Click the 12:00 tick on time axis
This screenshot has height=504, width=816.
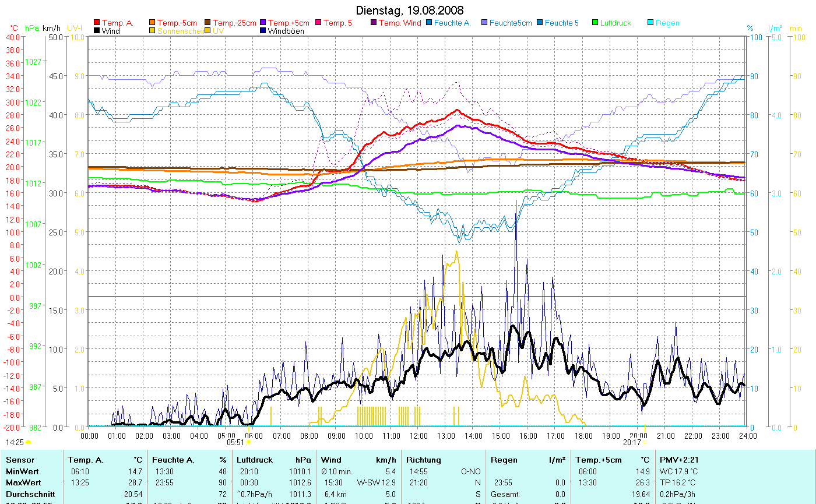coord(418,435)
